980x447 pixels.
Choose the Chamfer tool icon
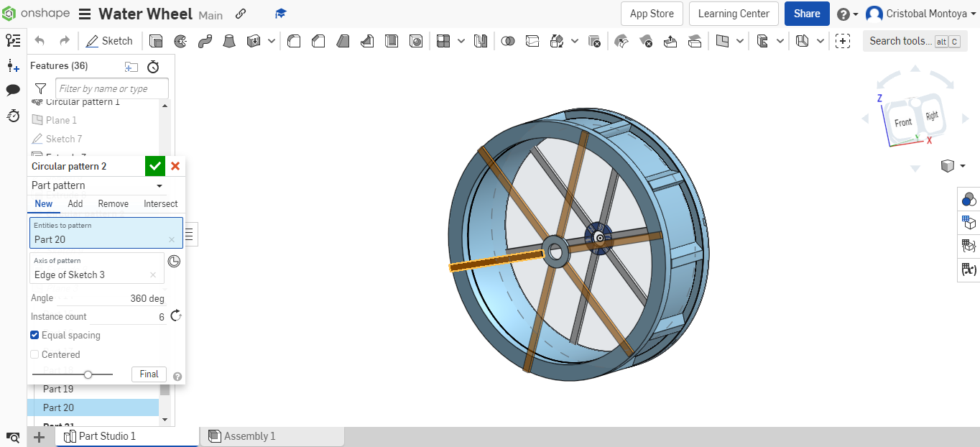coord(318,41)
